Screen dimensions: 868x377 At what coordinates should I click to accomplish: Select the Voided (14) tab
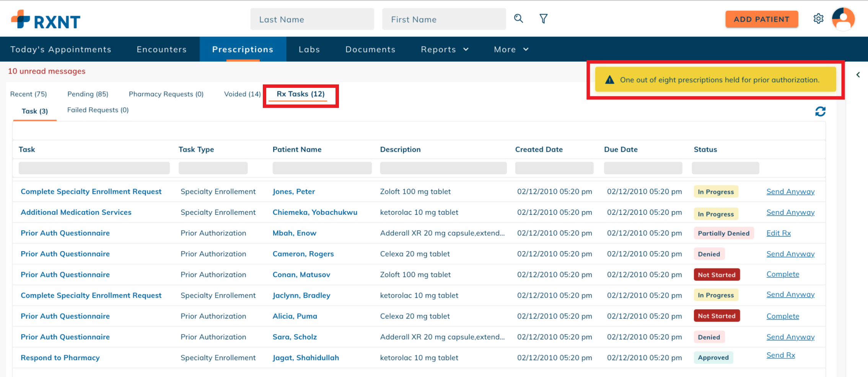pos(242,94)
